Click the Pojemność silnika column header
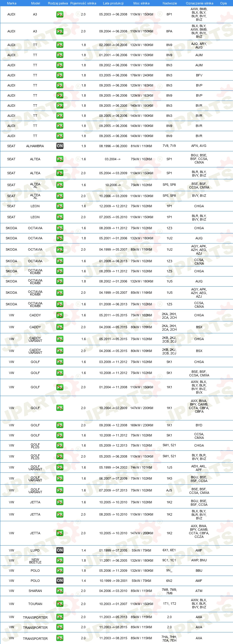 point(83,3)
